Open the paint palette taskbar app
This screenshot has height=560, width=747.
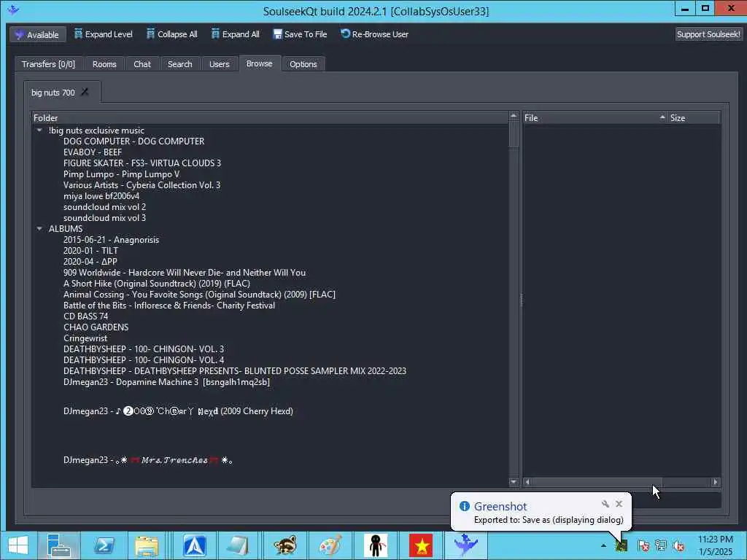[330, 545]
